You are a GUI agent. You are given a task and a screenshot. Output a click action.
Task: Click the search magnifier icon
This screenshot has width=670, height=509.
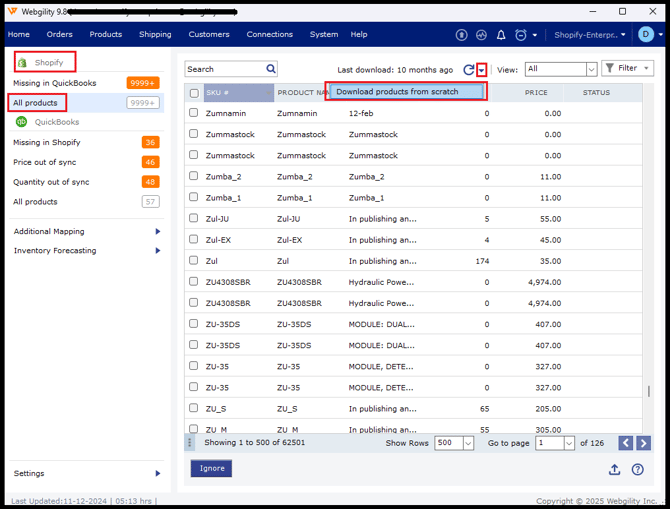pos(271,69)
